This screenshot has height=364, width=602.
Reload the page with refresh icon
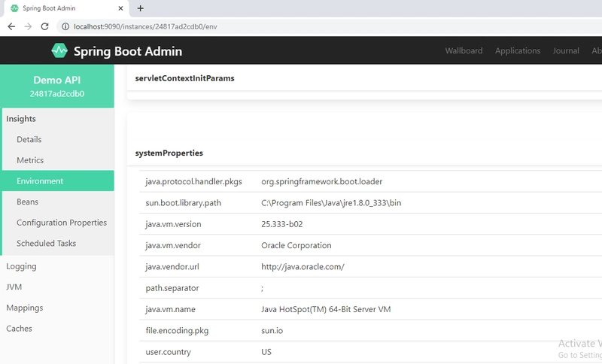(45, 26)
